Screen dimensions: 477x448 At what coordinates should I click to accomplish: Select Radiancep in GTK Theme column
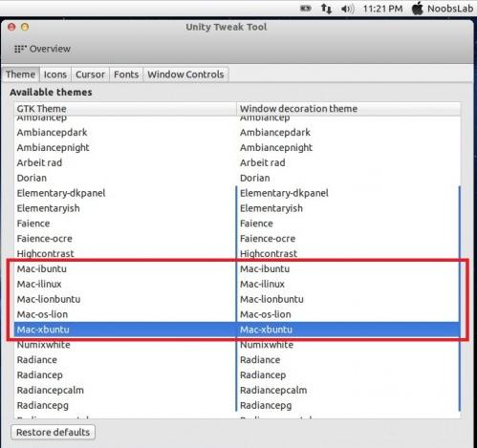click(125, 375)
